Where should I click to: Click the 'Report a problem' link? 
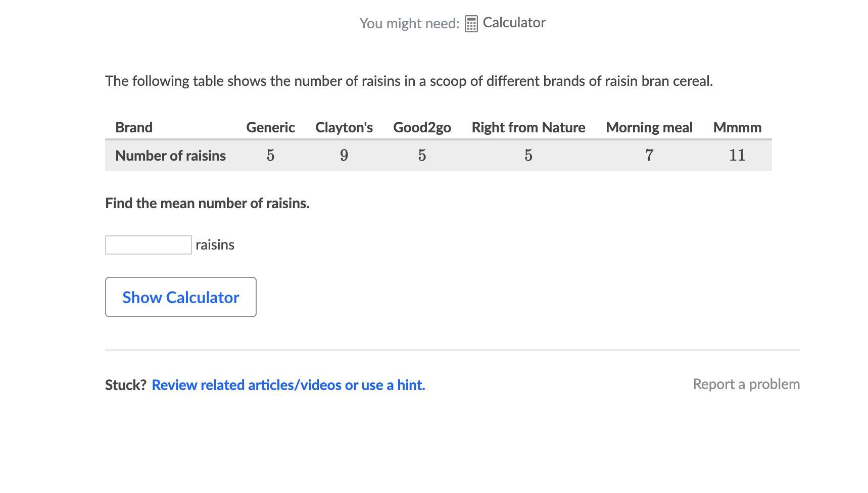click(x=746, y=384)
